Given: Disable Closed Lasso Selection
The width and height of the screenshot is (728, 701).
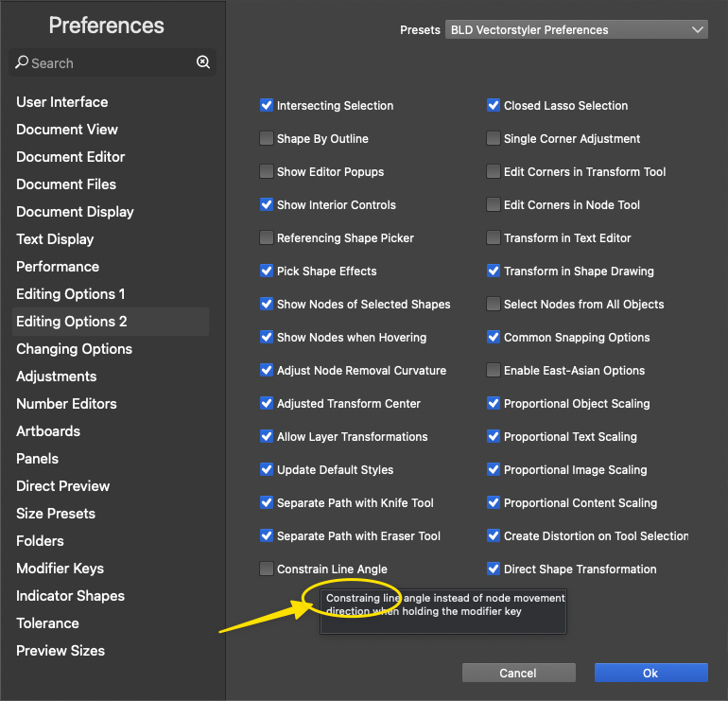Looking at the screenshot, I should coord(494,106).
